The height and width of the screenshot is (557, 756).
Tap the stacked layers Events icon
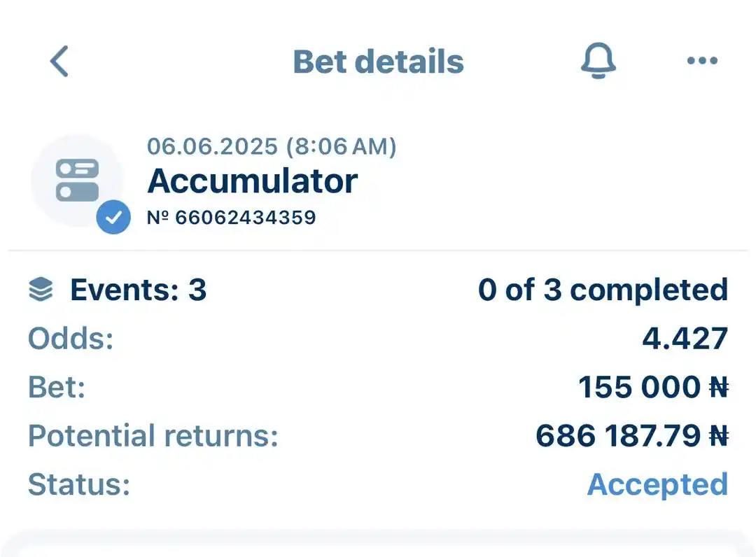pos(41,290)
